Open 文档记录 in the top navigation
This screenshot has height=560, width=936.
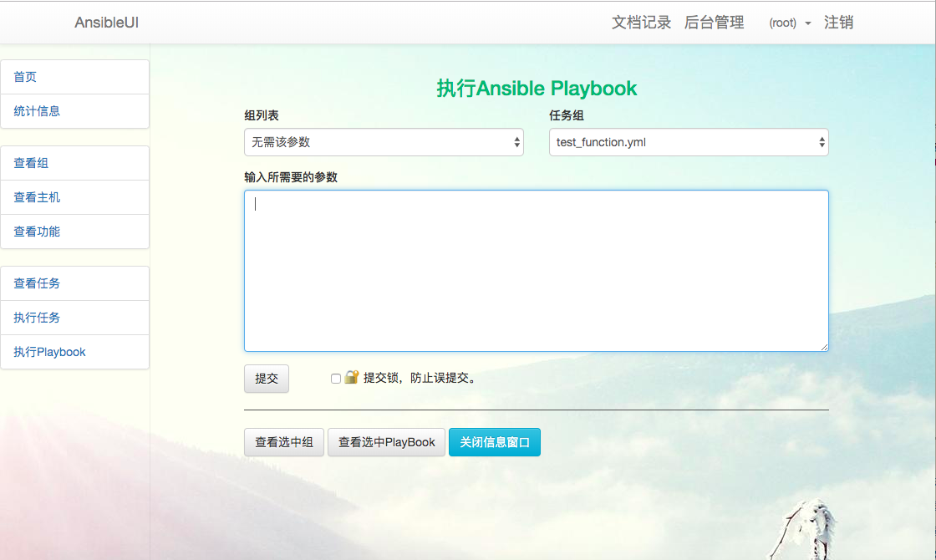(641, 23)
